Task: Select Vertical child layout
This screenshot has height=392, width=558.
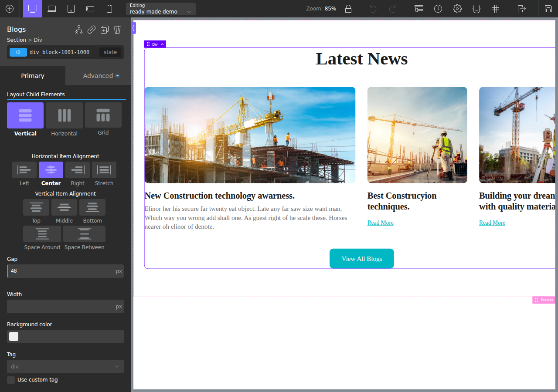Action: (25, 115)
